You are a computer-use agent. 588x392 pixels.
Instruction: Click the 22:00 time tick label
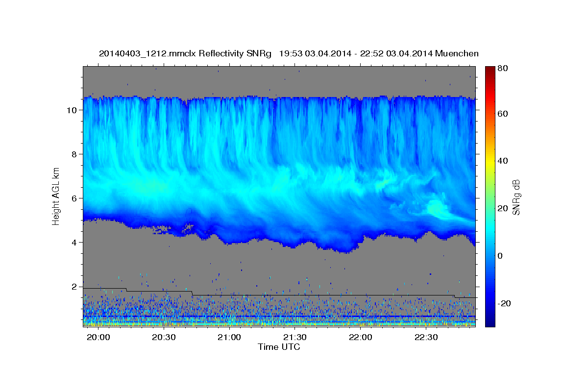point(361,338)
